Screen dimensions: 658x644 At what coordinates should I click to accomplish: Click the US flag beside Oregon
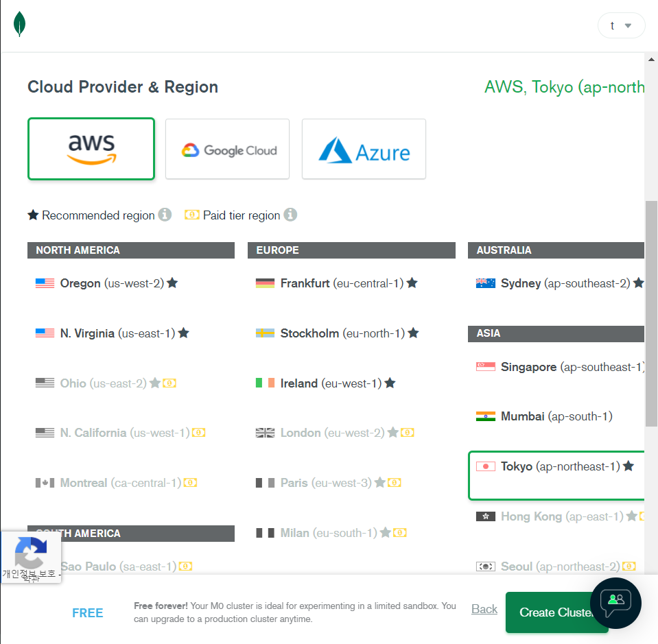[x=45, y=283]
